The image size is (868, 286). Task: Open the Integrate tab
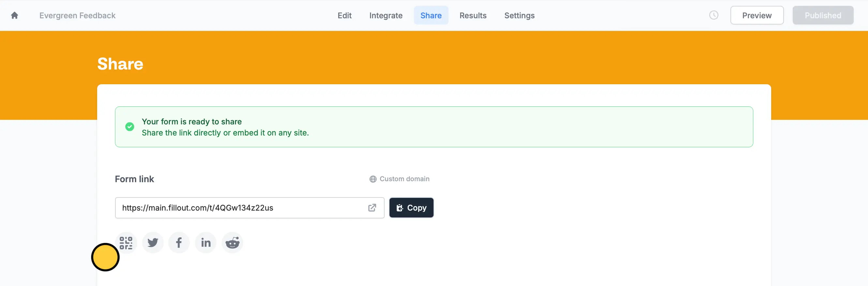[x=386, y=16]
